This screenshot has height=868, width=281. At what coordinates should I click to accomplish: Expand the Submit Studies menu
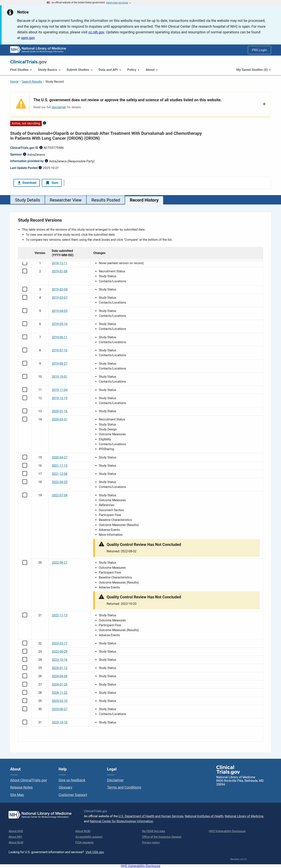(x=79, y=70)
